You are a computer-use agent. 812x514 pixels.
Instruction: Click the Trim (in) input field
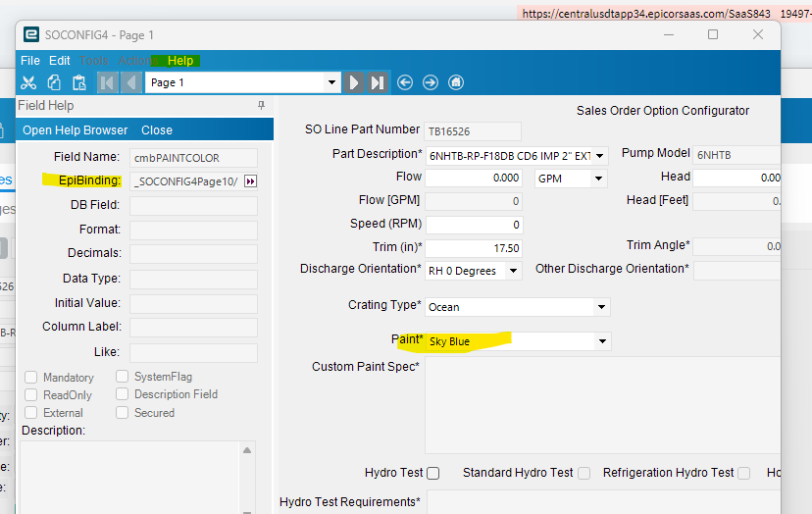(474, 248)
